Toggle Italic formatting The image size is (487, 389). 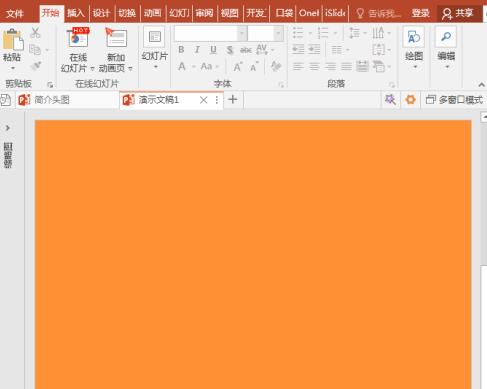point(197,50)
